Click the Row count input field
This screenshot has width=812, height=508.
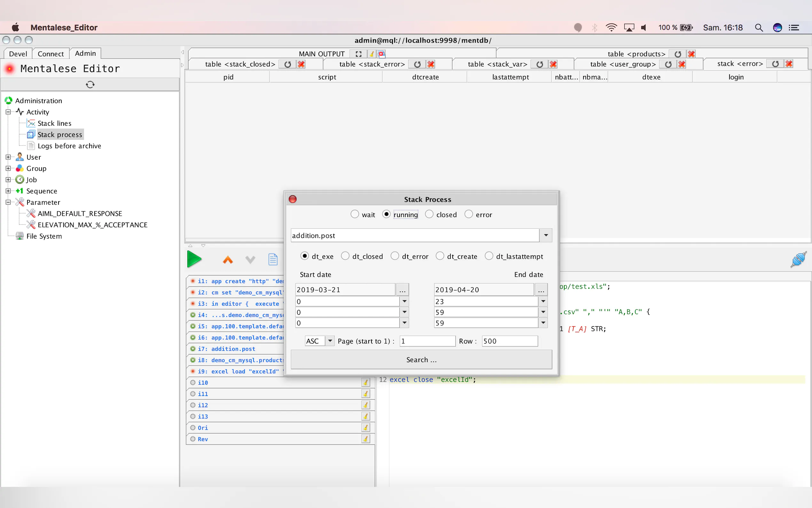point(509,341)
